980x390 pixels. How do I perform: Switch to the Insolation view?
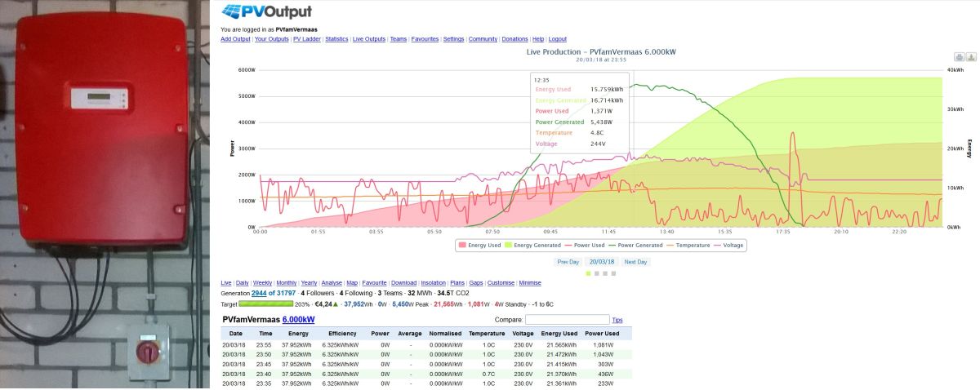pos(432,283)
